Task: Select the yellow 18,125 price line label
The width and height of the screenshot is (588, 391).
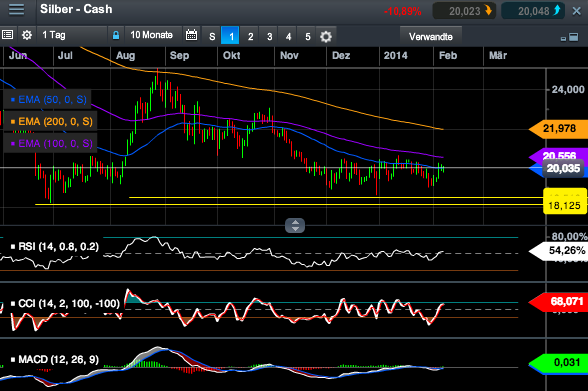Action: (565, 205)
